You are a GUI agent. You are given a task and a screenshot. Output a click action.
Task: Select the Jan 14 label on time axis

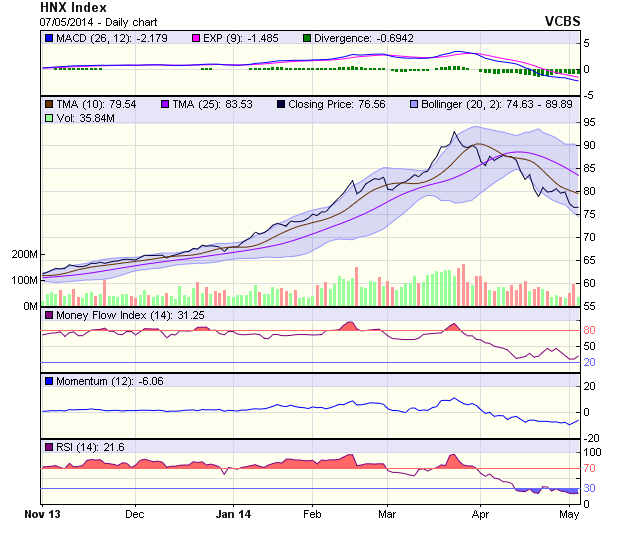pyautogui.click(x=232, y=515)
